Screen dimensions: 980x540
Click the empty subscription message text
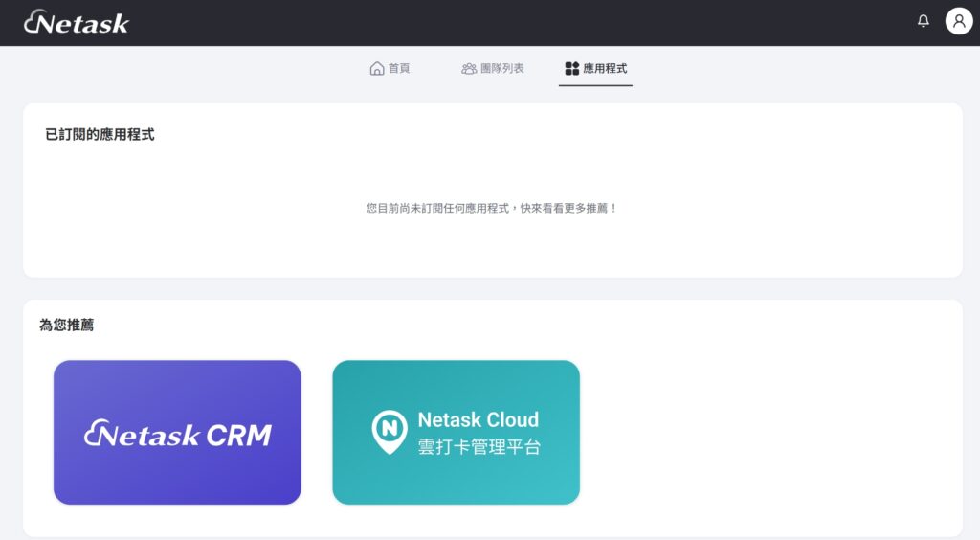click(x=492, y=208)
